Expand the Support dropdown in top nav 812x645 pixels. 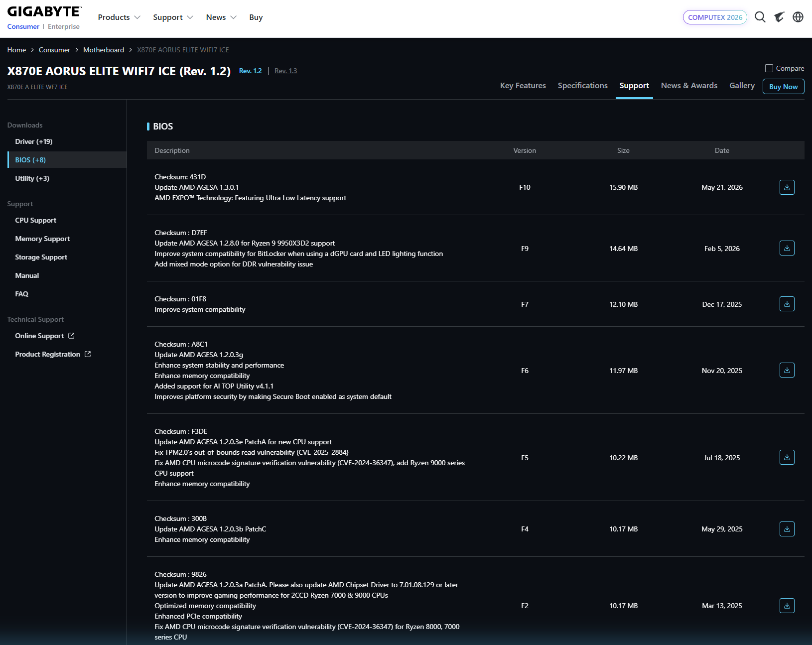(x=173, y=17)
